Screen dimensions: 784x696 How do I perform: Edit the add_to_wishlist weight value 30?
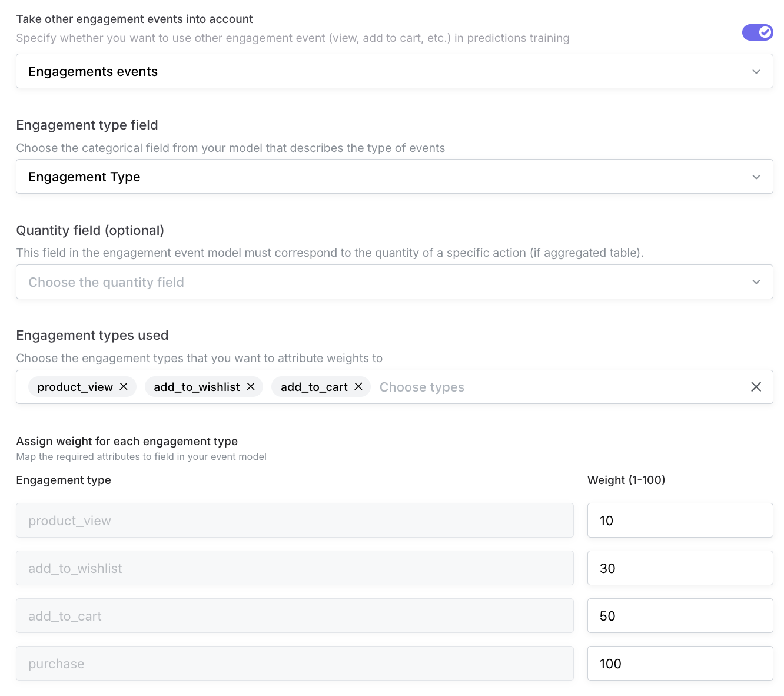coord(680,568)
